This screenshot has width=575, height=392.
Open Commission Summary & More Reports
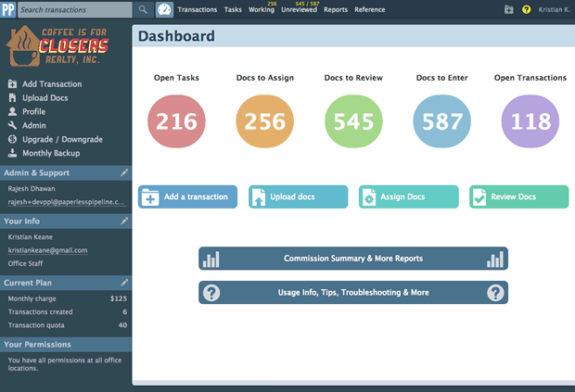(x=353, y=259)
